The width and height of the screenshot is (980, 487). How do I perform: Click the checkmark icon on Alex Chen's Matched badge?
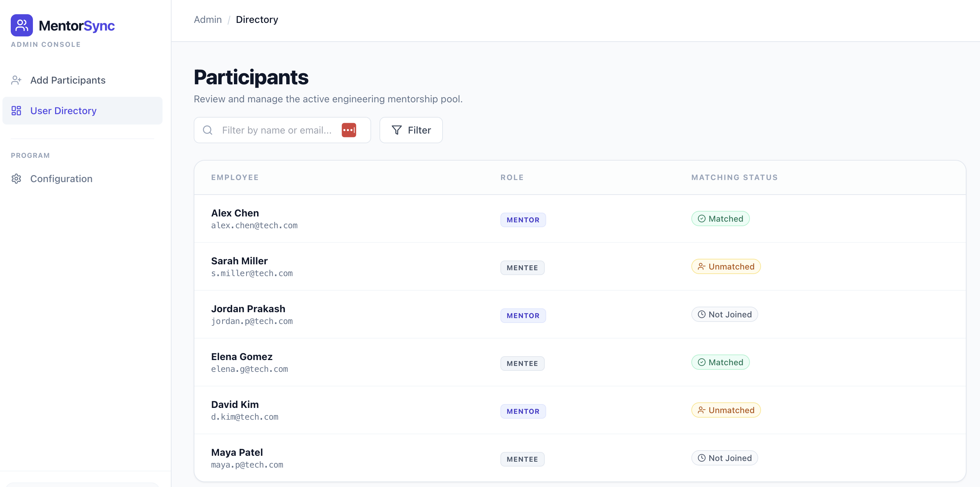pos(701,219)
